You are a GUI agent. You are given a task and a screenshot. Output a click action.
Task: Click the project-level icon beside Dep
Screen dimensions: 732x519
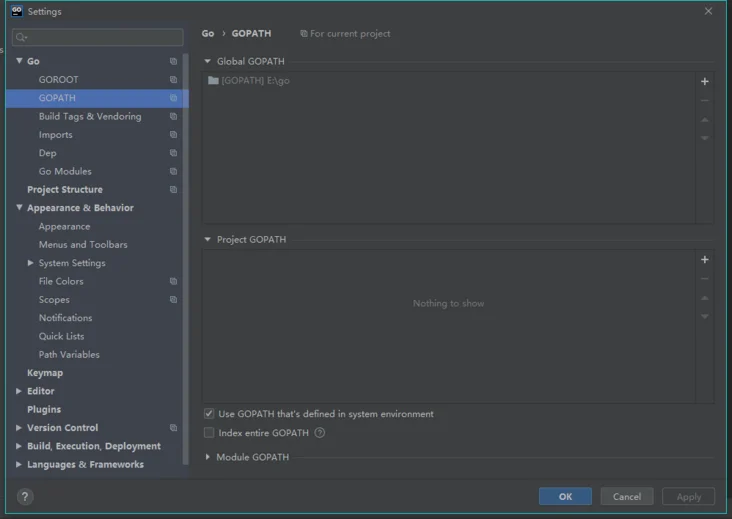coord(173,153)
